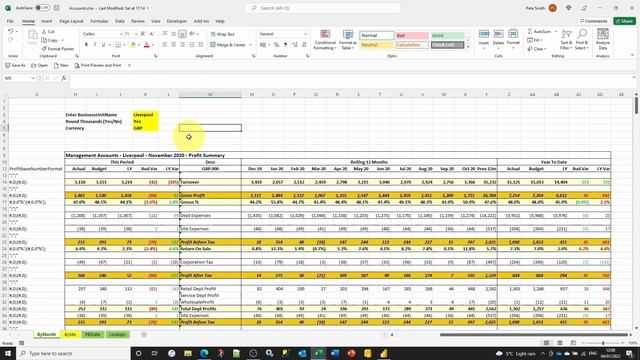
Task: Add a new sheet with plus button
Action: coord(144,334)
